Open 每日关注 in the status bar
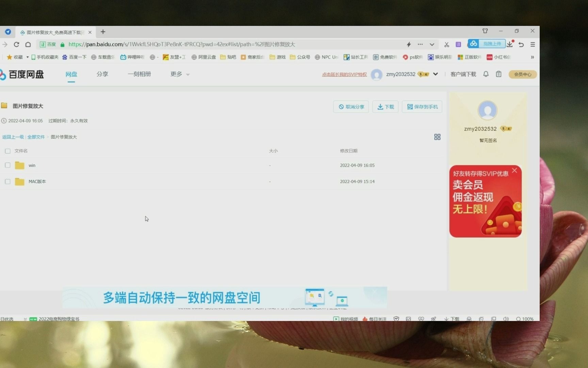This screenshot has height=368, width=588. 375,319
